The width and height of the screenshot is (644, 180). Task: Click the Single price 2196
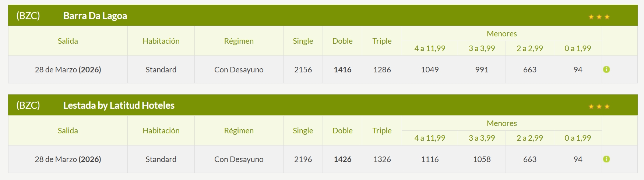coord(303,159)
